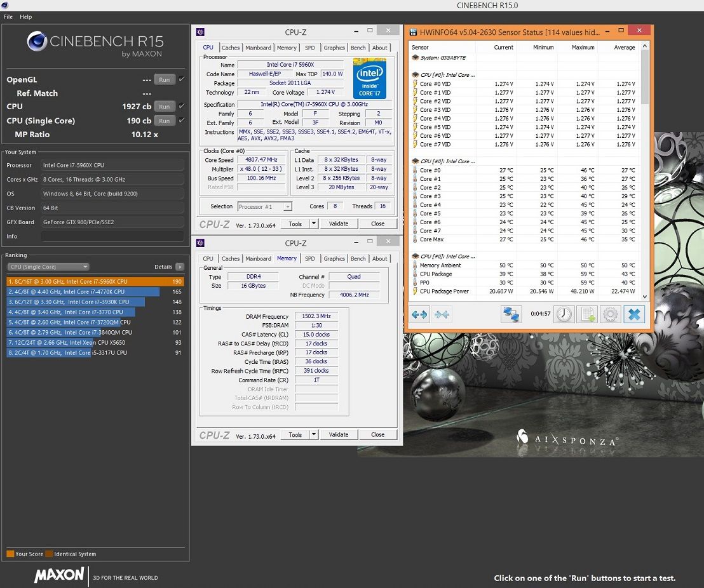Click the HWiNFO vertical scrollbar thumb
Viewport: 704px width, 588px height.
(x=645, y=77)
